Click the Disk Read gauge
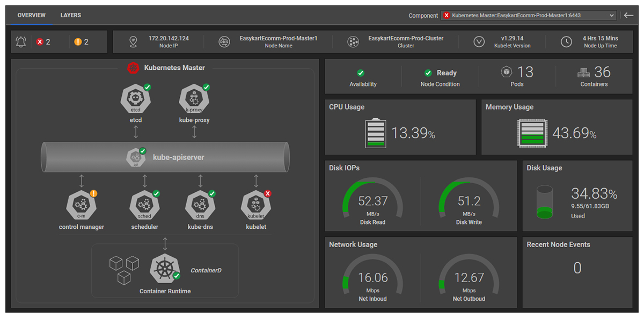Image resolution: width=644 pixels, height=318 pixels. pyautogui.click(x=372, y=201)
